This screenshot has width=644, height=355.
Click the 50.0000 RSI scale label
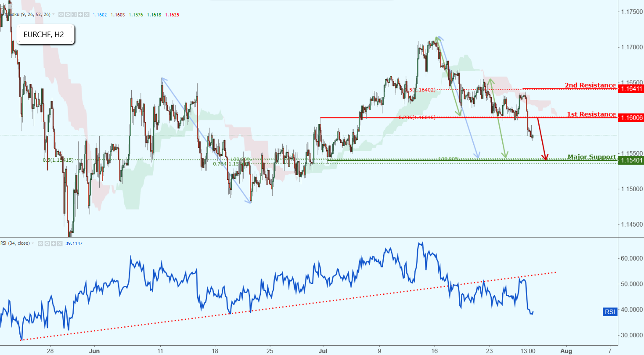pyautogui.click(x=632, y=284)
